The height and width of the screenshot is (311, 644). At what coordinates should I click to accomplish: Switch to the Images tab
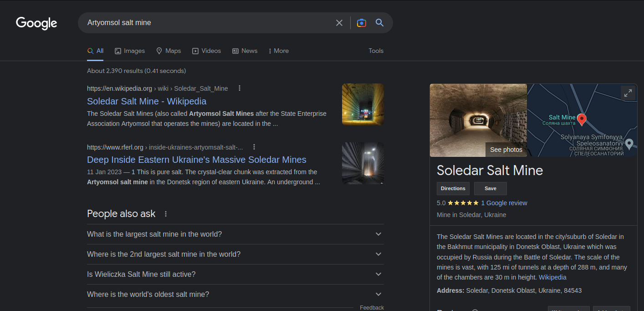[130, 51]
